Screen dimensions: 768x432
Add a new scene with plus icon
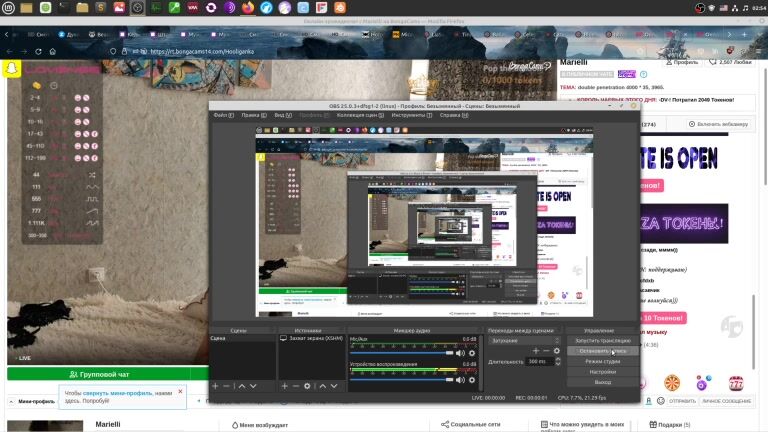[215, 385]
